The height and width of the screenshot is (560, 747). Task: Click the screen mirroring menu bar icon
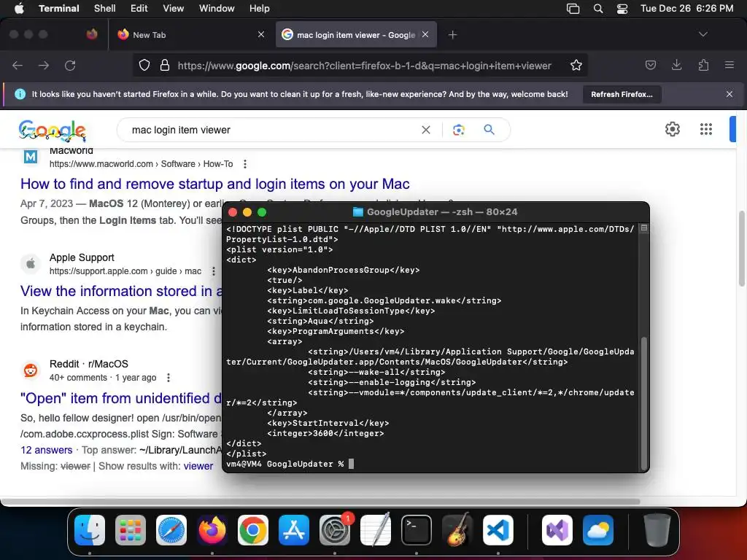point(573,9)
